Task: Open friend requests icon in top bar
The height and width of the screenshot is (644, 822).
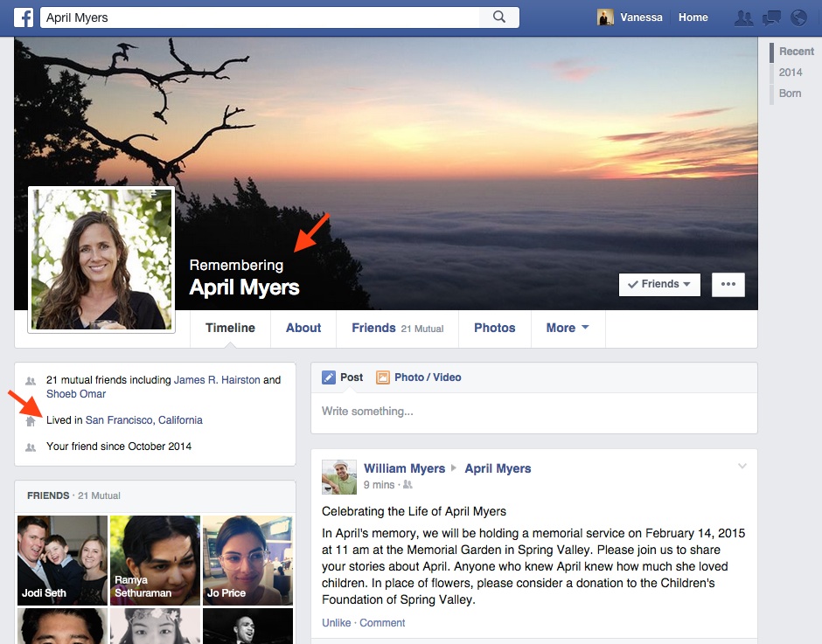Action: click(x=743, y=17)
